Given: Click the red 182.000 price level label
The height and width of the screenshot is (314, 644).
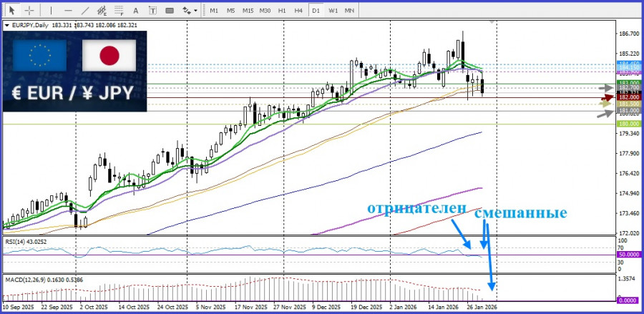Looking at the screenshot, I should (x=628, y=97).
